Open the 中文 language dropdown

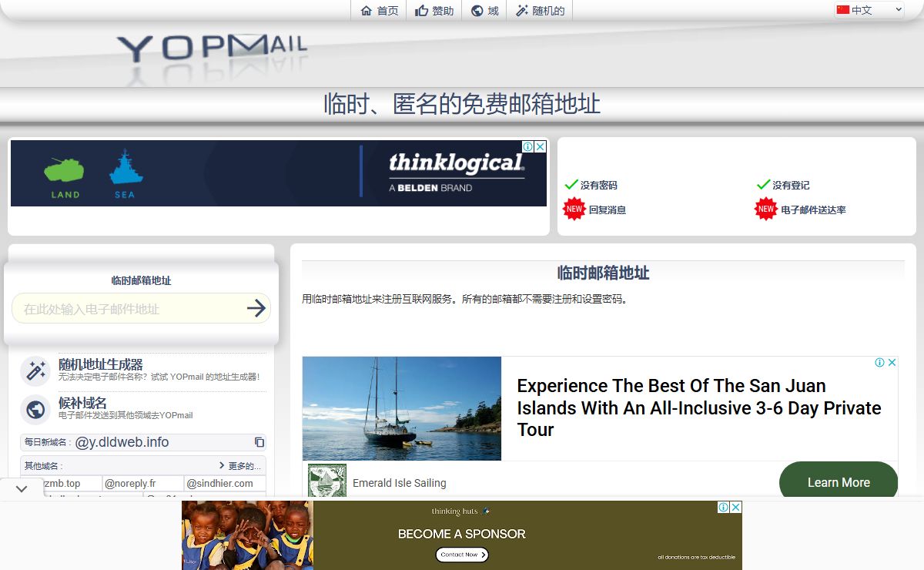click(x=869, y=10)
